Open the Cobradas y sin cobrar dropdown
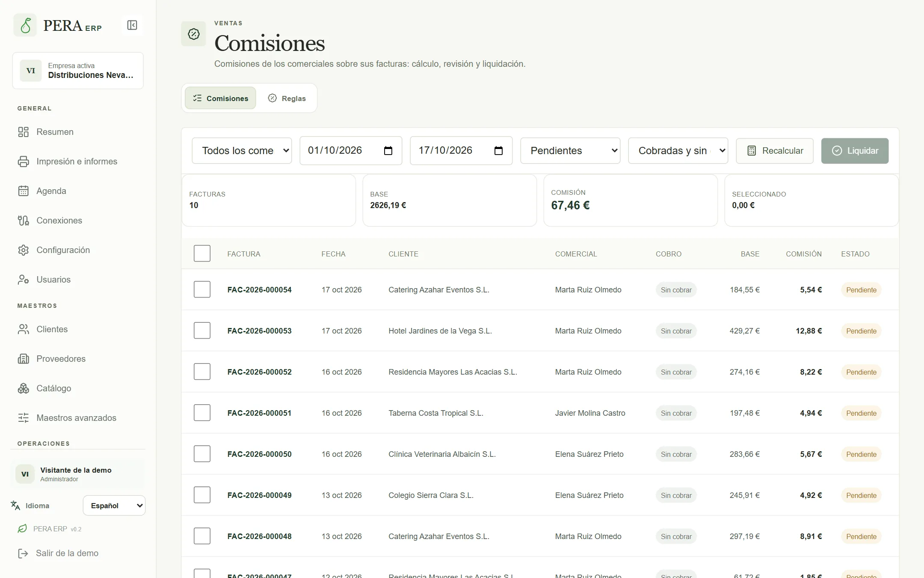The image size is (924, 578). coord(678,151)
